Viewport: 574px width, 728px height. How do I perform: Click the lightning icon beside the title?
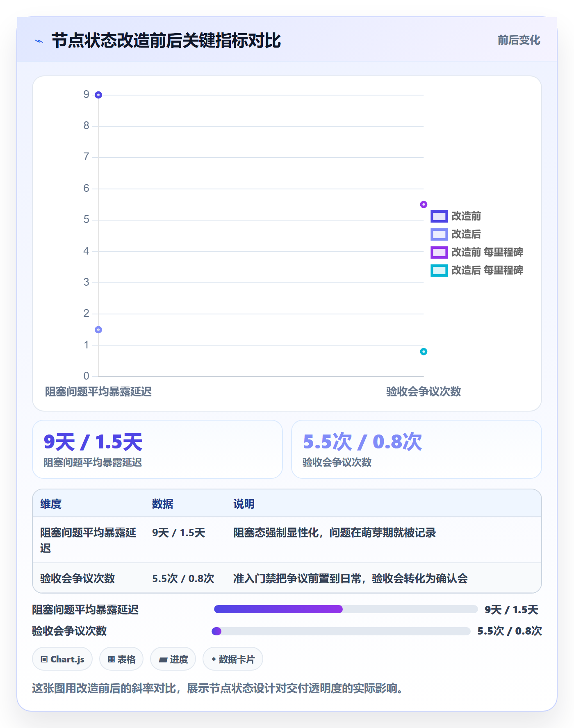coord(39,41)
